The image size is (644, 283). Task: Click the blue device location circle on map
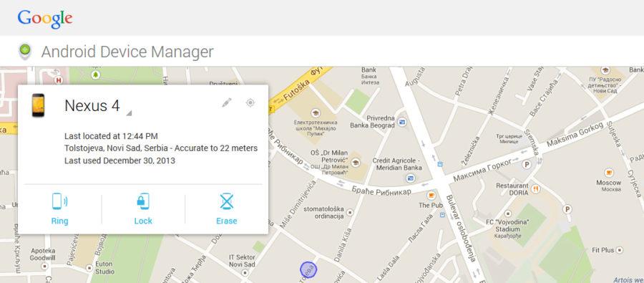pyautogui.click(x=308, y=270)
